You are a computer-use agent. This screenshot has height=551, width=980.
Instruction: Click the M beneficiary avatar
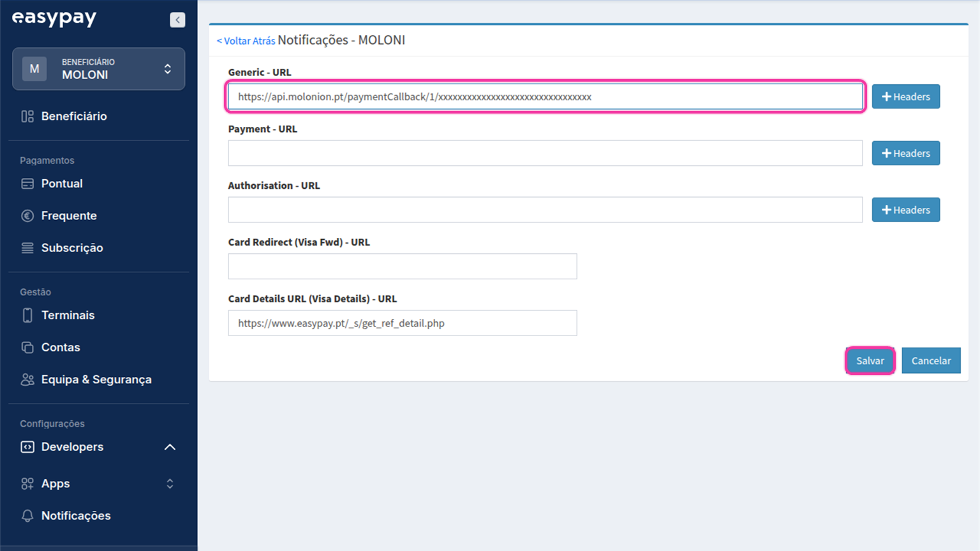click(x=34, y=68)
